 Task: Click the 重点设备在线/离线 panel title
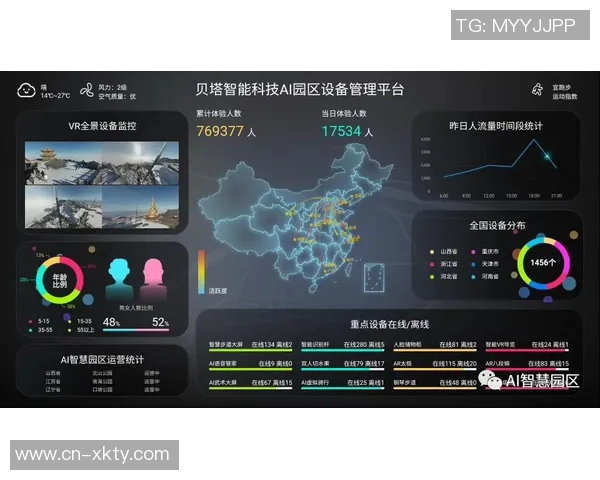tap(389, 325)
